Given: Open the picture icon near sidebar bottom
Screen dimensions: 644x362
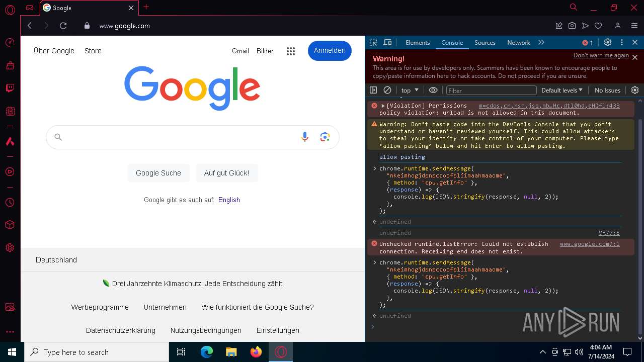Looking at the screenshot, I should tap(10, 307).
